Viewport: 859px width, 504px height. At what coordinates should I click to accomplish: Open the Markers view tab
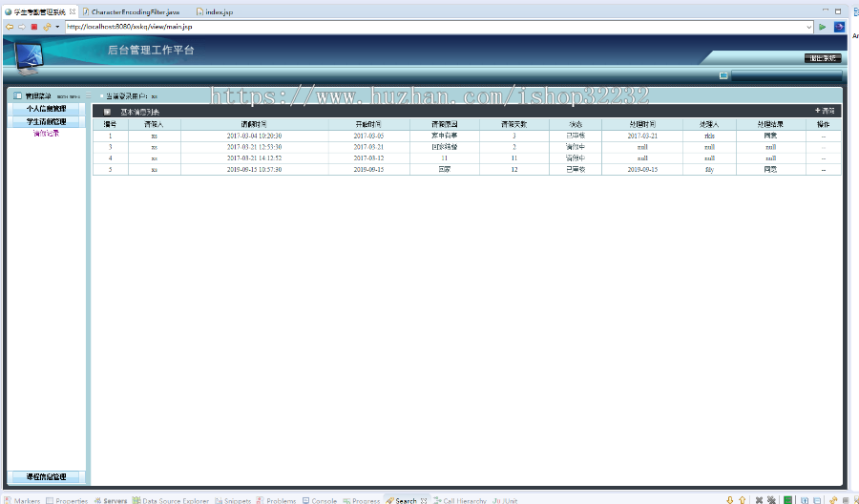[23, 500]
